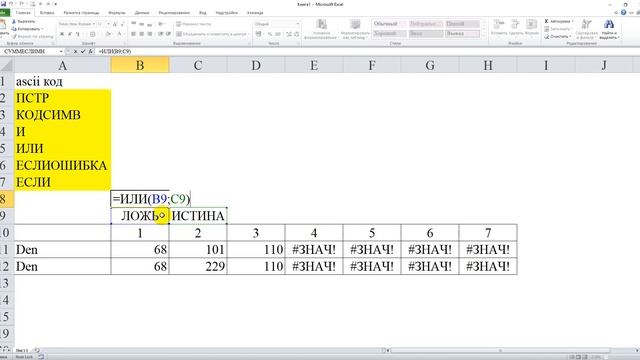Switch to the Рецензирование tab

pyautogui.click(x=174, y=13)
